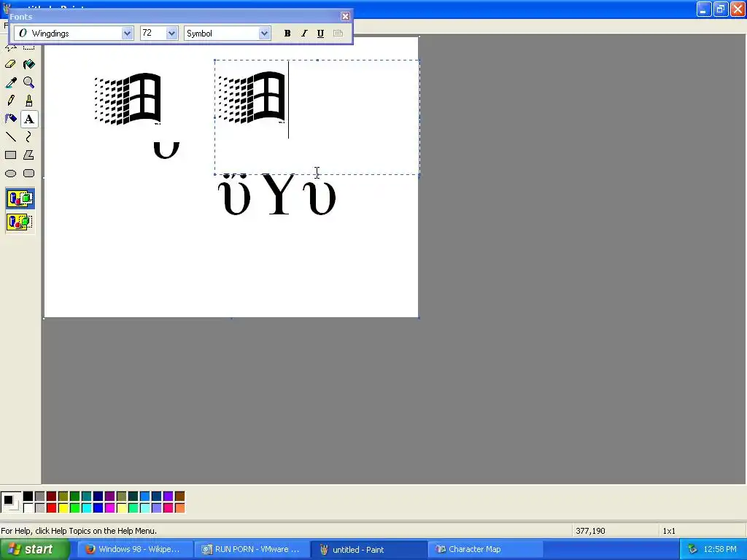Pick the dark red color swatch
The width and height of the screenshot is (747, 560).
52,496
